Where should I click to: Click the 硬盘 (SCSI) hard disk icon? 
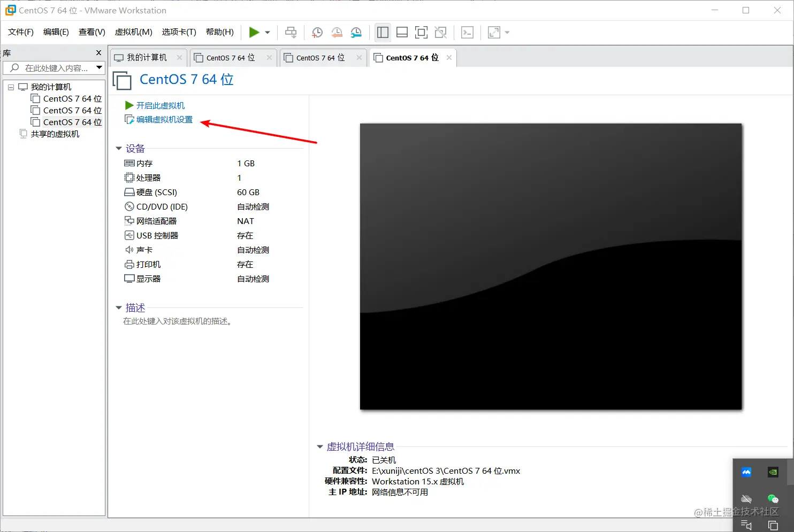(129, 192)
